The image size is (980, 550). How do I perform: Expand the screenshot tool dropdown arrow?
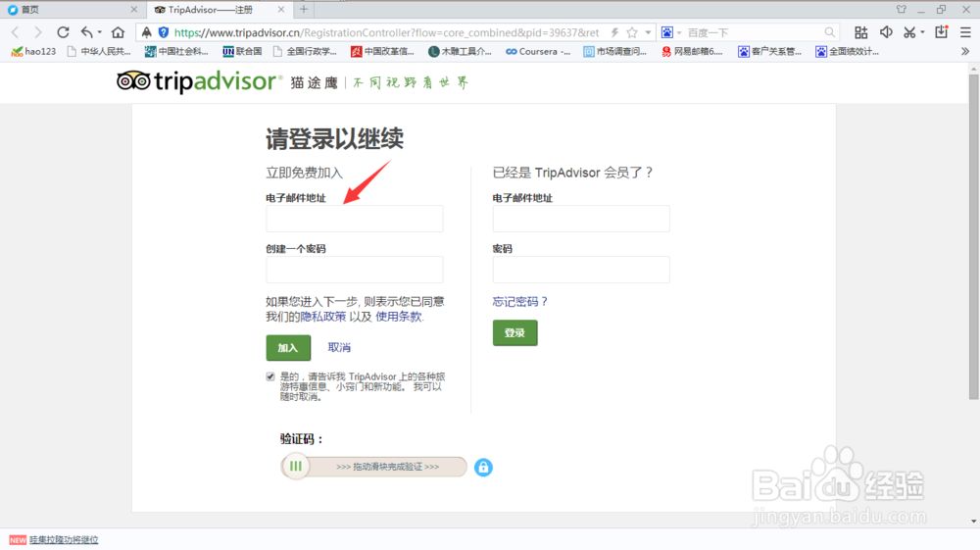point(922,32)
